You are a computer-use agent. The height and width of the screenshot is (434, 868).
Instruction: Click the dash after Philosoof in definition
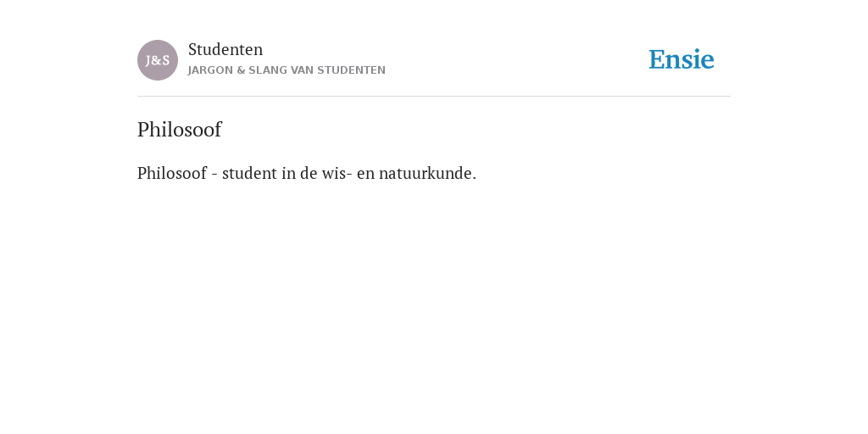tap(214, 175)
